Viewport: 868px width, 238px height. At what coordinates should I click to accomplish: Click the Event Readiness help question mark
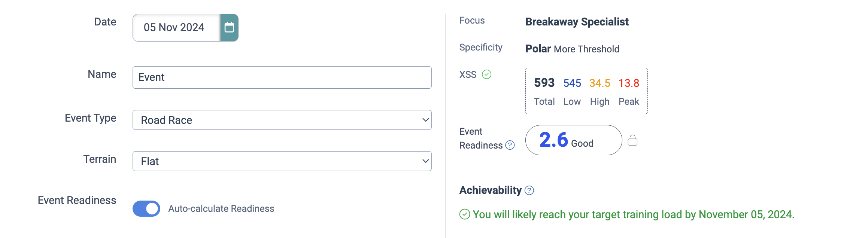pos(510,145)
